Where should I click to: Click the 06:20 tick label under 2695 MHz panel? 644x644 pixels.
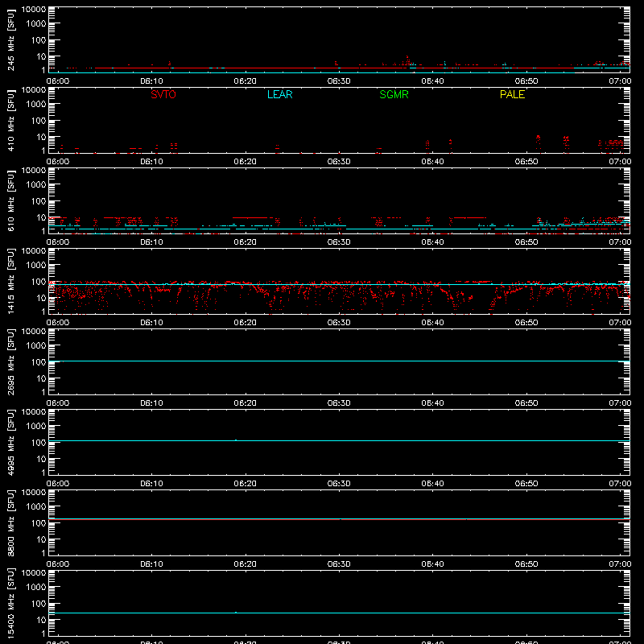click(x=246, y=403)
